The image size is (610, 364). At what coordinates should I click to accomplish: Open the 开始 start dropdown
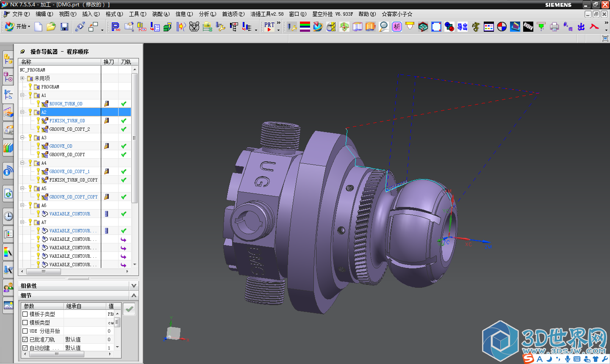pos(18,27)
